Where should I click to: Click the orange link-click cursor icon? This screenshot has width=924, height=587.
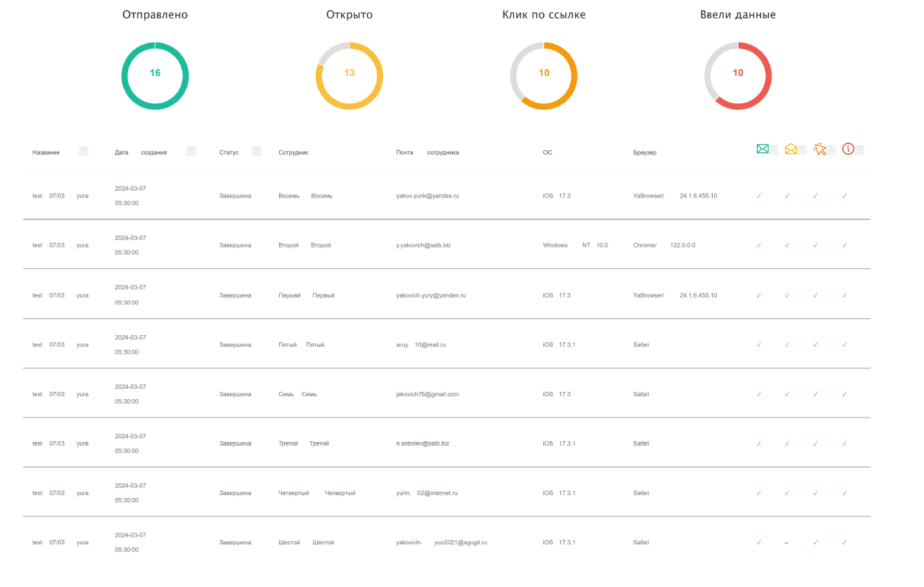click(x=819, y=149)
